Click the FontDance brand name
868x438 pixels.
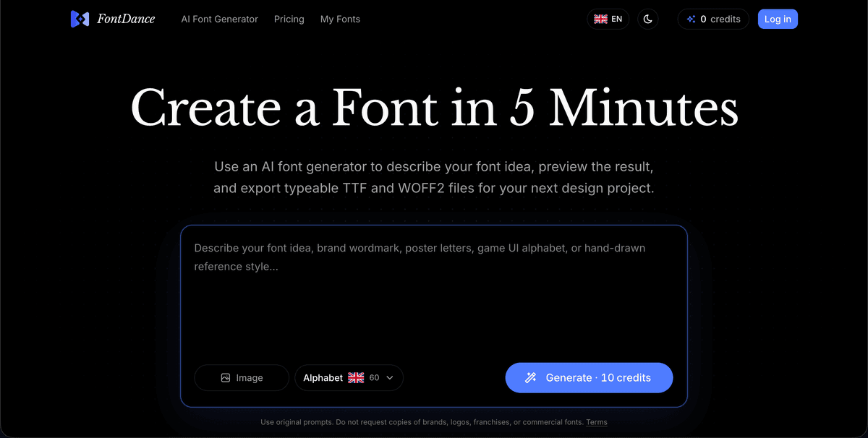click(x=126, y=20)
